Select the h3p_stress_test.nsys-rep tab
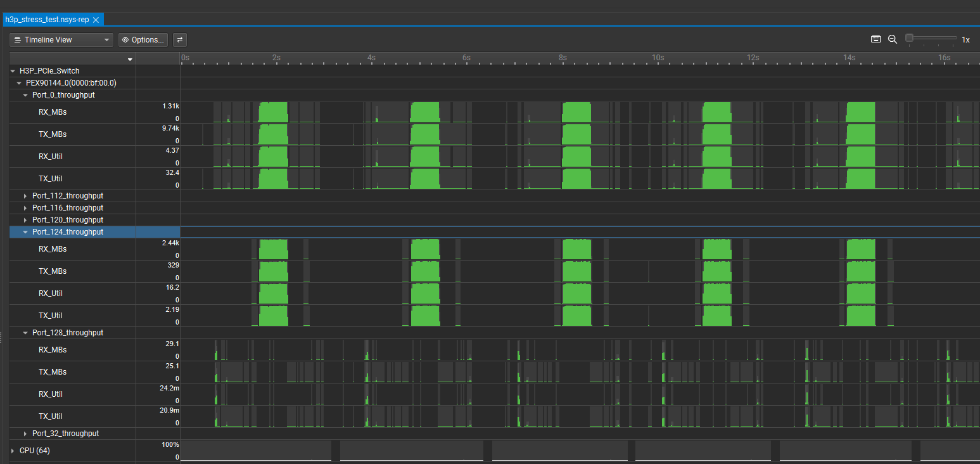 (x=47, y=20)
